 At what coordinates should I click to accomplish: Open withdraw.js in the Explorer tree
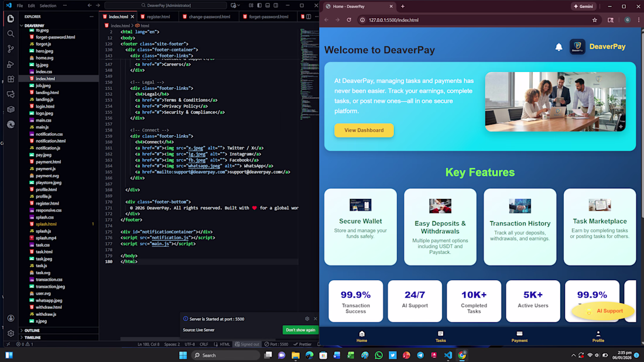click(x=46, y=314)
